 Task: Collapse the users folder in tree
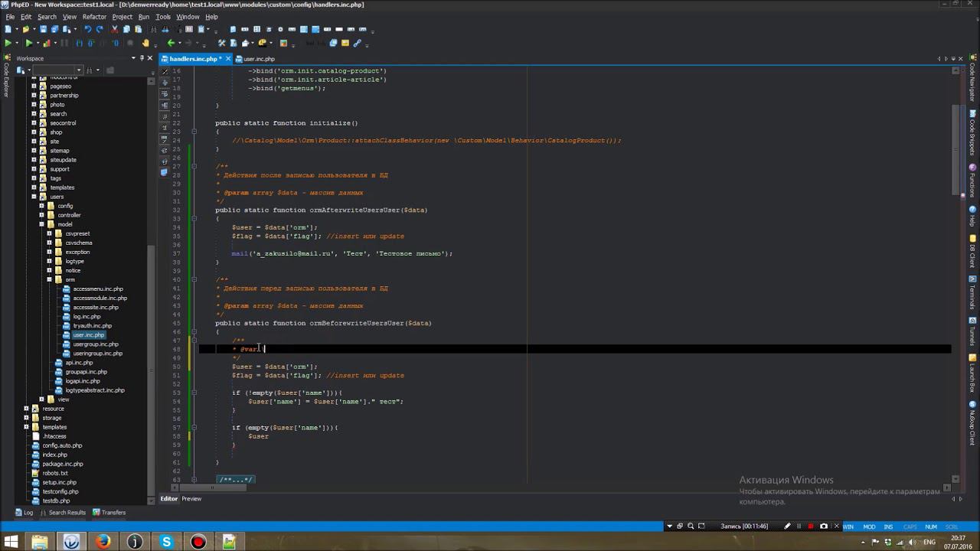point(34,197)
